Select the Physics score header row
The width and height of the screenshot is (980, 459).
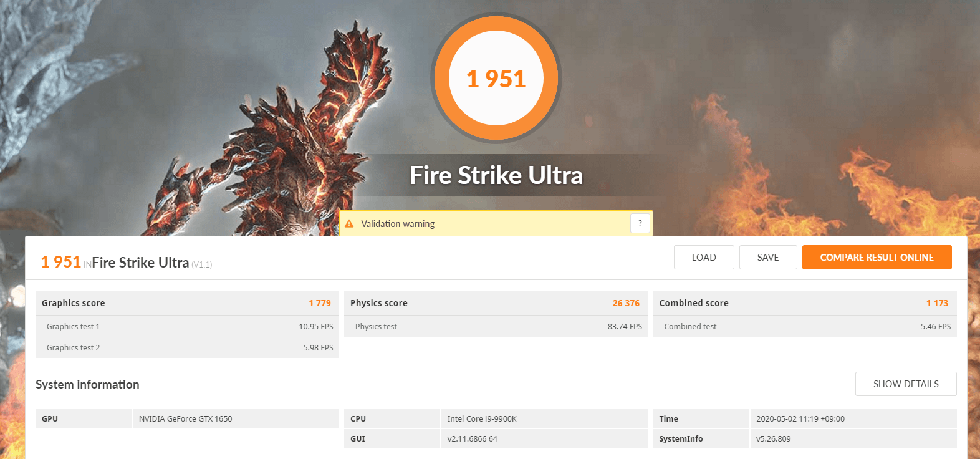tap(496, 303)
